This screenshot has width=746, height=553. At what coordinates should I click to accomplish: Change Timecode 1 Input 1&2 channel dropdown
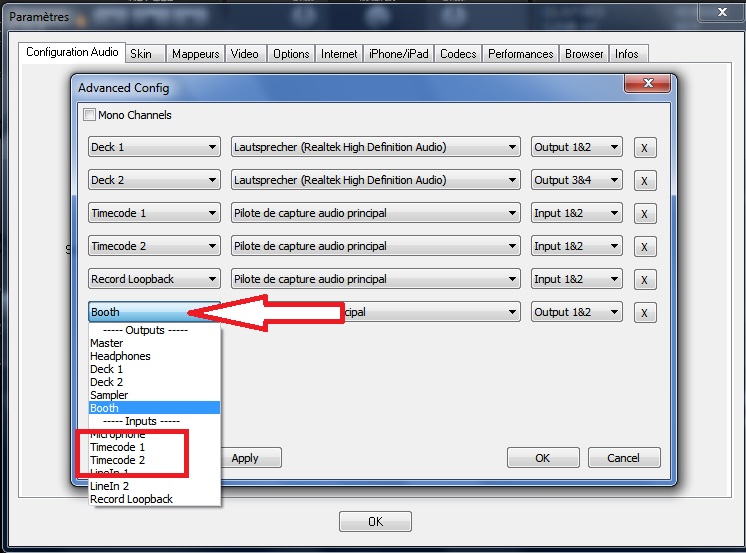coord(577,213)
